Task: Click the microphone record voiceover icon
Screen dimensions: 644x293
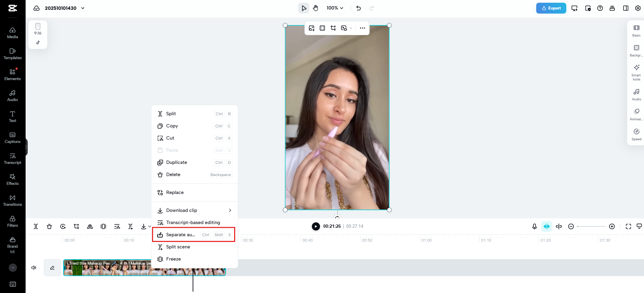Action: [x=535, y=226]
